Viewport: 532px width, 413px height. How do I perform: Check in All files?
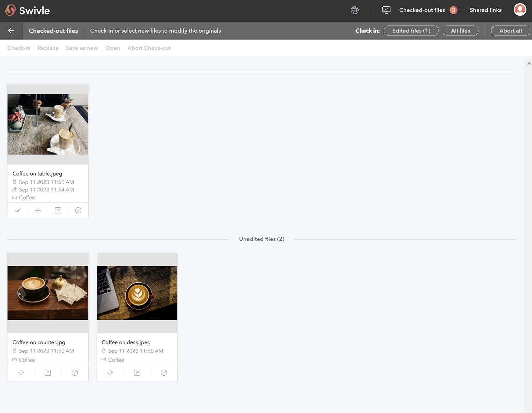(x=460, y=30)
